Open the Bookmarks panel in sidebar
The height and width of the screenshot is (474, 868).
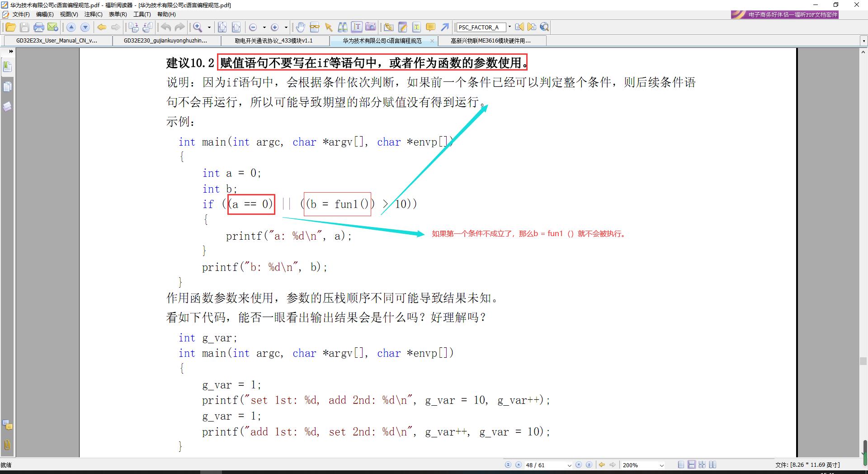click(x=7, y=66)
